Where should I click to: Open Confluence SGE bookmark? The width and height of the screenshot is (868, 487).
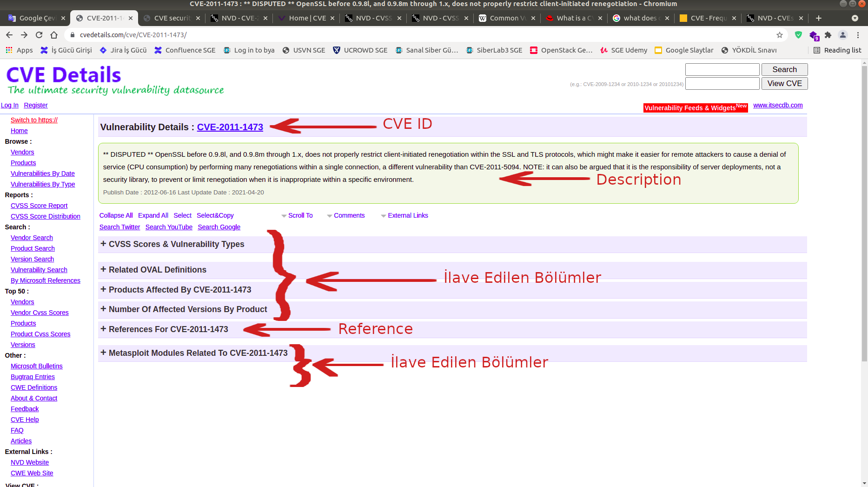[185, 50]
